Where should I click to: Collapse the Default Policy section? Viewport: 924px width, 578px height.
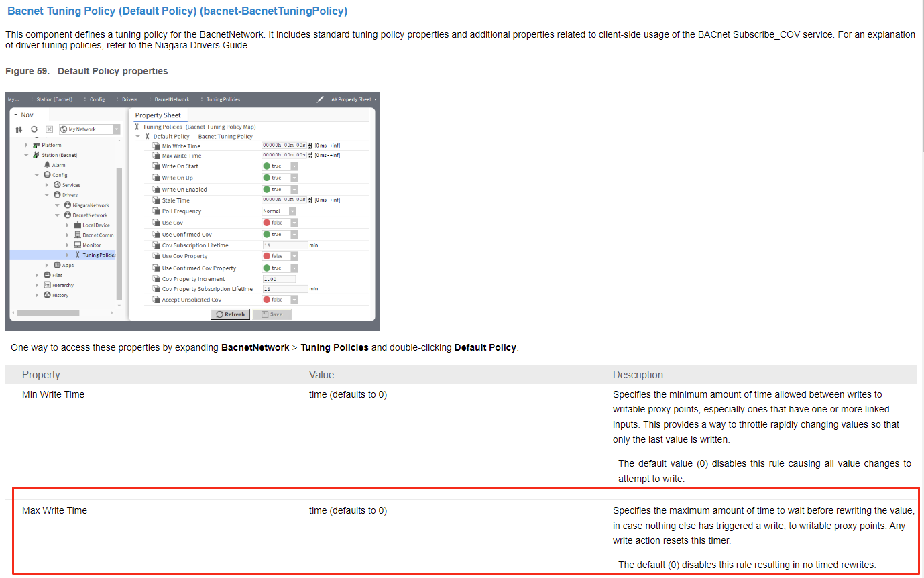click(138, 137)
